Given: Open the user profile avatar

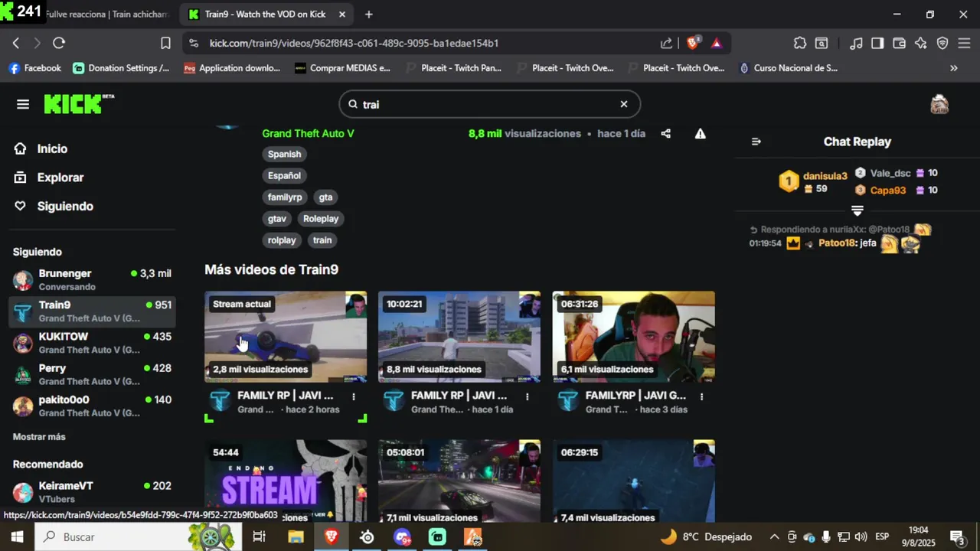Looking at the screenshot, I should [939, 104].
